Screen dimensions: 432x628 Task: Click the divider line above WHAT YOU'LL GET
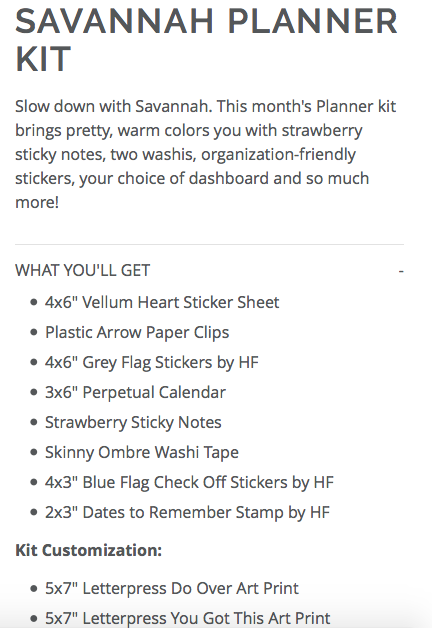pyautogui.click(x=209, y=244)
